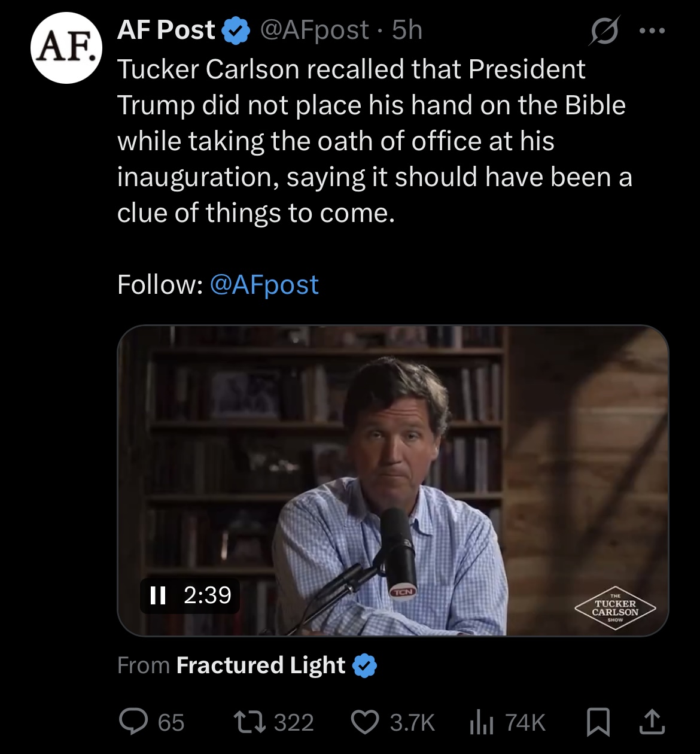
Task: Open the Tucker Carlson video thumbnail
Action: click(x=392, y=480)
